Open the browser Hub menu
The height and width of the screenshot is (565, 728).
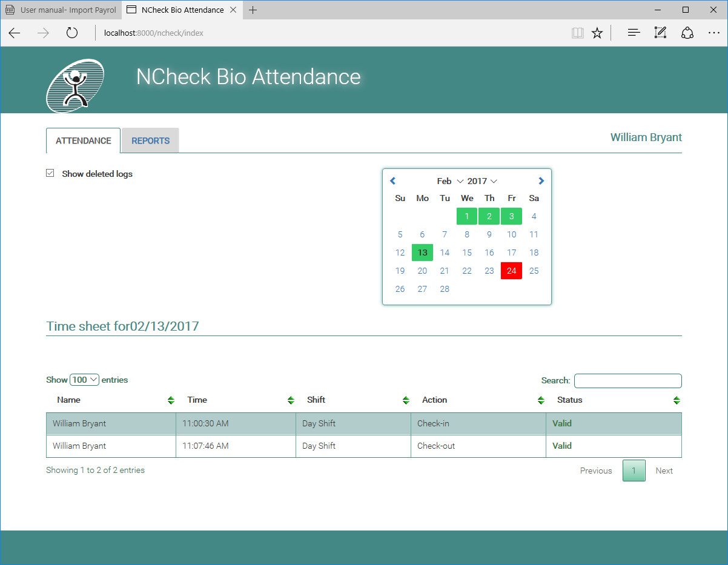point(634,33)
